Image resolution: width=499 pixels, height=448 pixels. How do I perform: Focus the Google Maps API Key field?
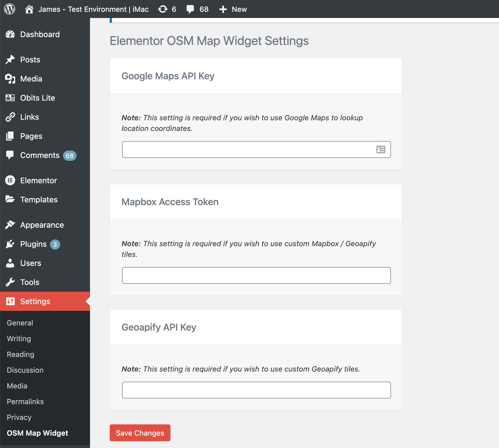[248, 150]
